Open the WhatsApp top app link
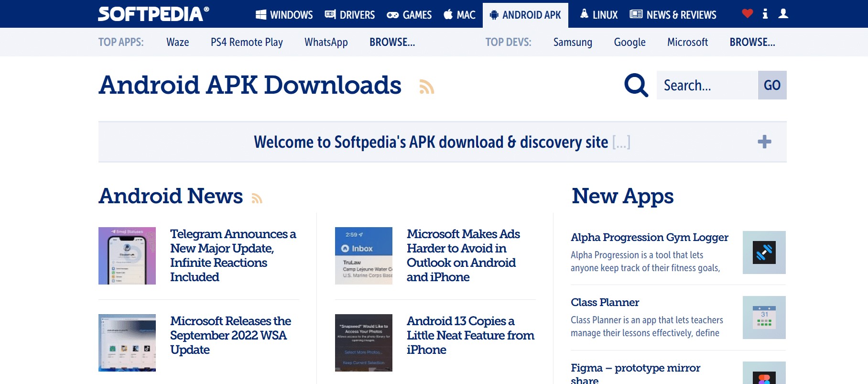The image size is (868, 384). pos(326,42)
